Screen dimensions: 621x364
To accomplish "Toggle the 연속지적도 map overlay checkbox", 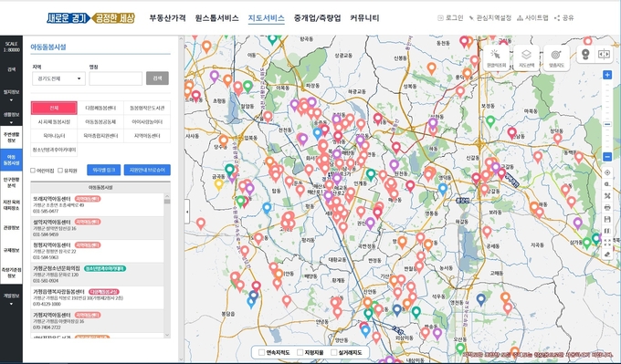I will [x=261, y=352].
